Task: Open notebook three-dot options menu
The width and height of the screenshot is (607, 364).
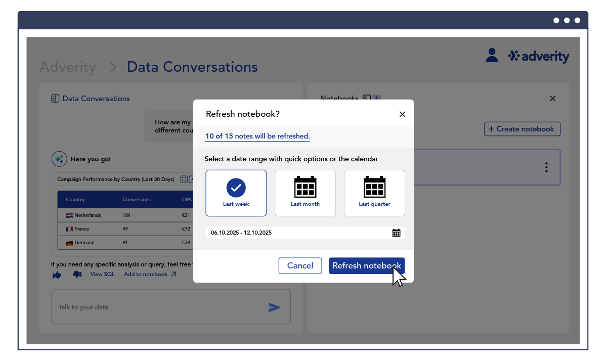Action: click(546, 167)
